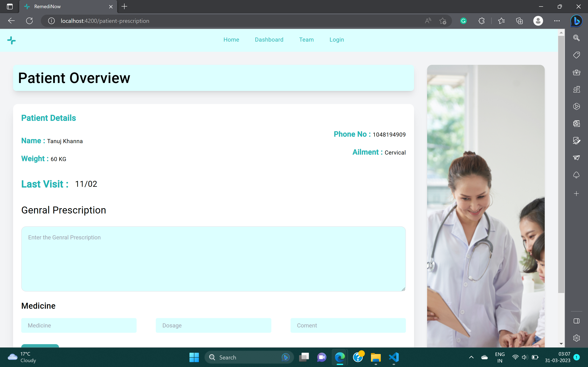Open Grammarly extension icon
The width and height of the screenshot is (588, 367).
(x=463, y=21)
